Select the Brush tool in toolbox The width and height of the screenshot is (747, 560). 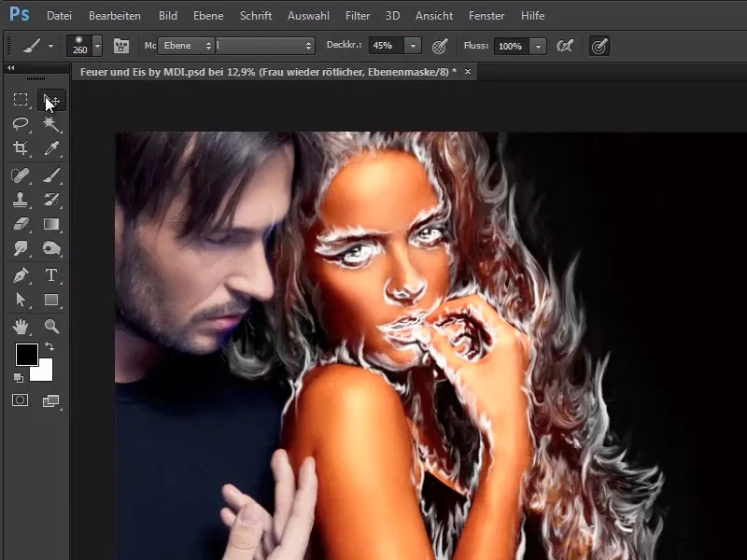click(x=51, y=175)
